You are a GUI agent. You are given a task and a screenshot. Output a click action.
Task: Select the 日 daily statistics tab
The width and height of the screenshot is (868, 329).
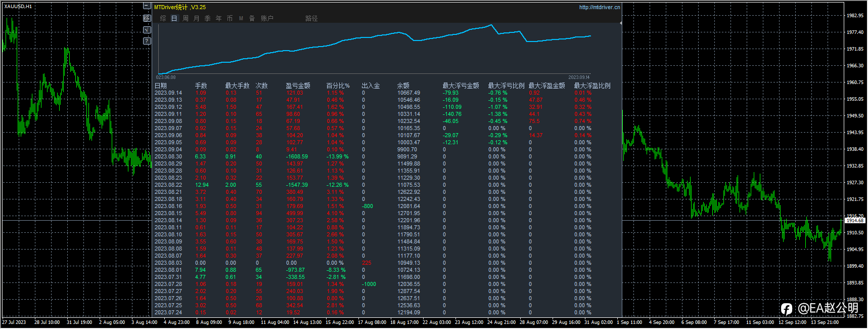pos(174,19)
